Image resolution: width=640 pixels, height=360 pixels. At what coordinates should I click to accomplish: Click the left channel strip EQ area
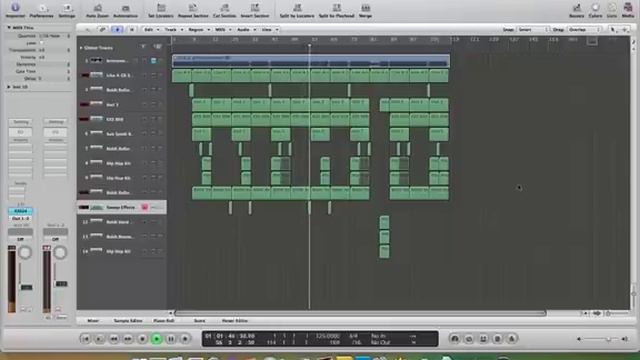pos(20,132)
